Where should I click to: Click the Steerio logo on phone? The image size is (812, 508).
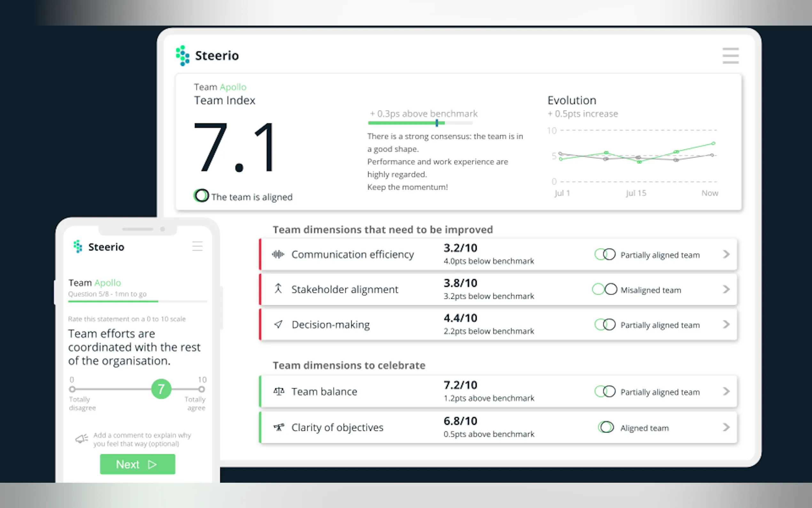coord(78,247)
